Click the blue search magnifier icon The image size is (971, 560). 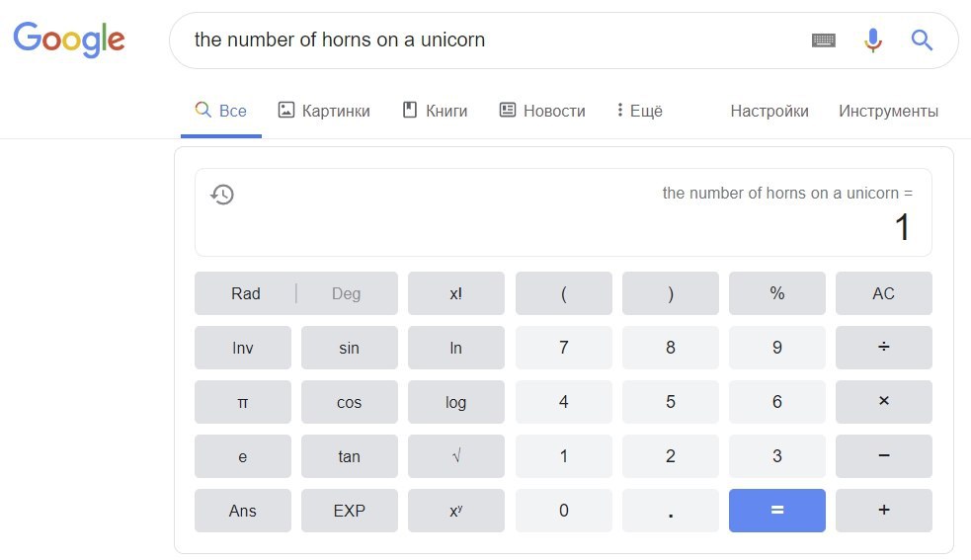(x=922, y=40)
